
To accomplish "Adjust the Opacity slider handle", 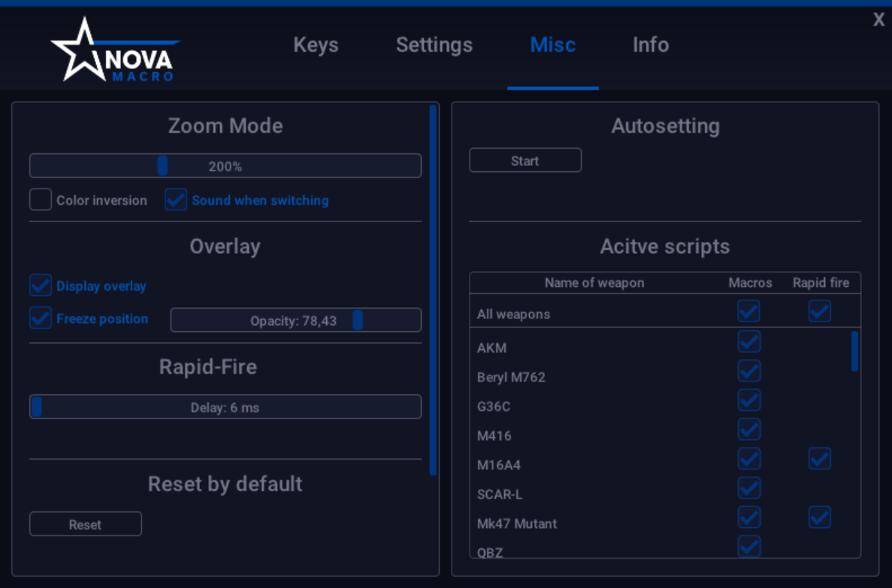I will pyautogui.click(x=357, y=320).
